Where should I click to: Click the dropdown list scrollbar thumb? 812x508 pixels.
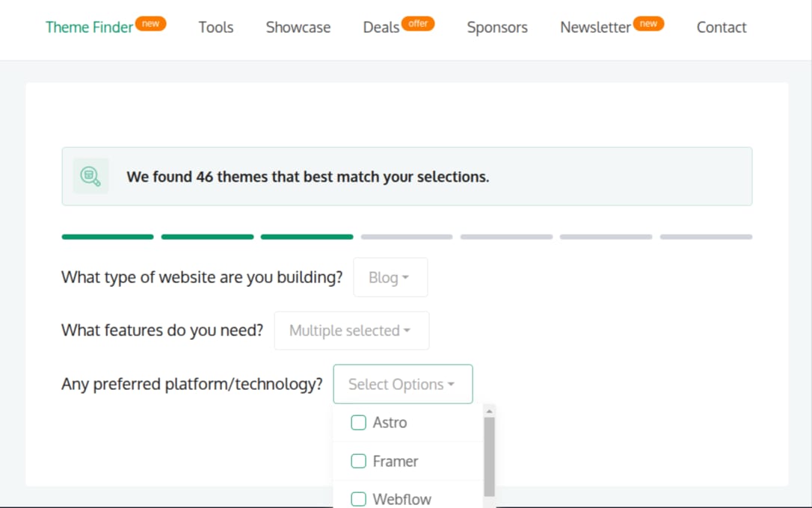click(490, 456)
